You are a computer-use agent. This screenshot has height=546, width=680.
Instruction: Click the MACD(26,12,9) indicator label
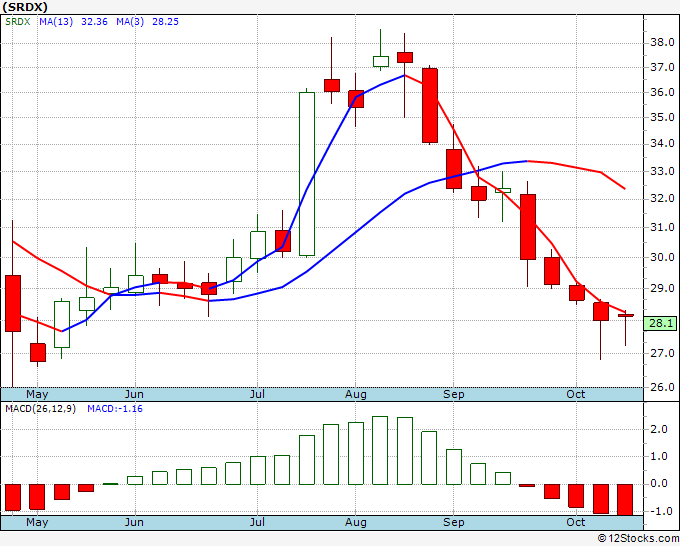pyautogui.click(x=40, y=409)
